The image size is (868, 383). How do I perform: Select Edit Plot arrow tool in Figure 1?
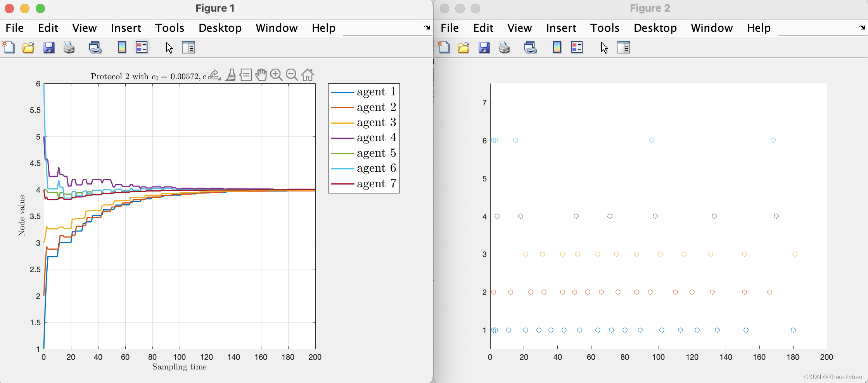[x=169, y=47]
